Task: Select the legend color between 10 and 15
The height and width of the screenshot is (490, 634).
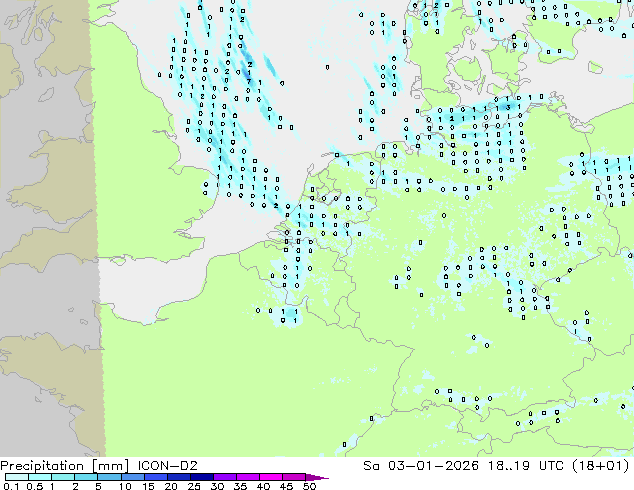Action: coord(132,477)
